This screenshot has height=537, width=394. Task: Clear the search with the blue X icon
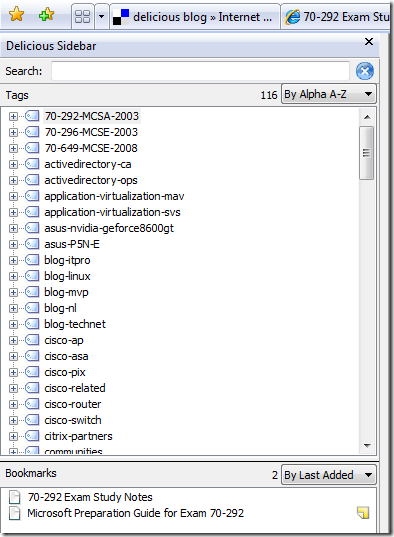pos(365,71)
